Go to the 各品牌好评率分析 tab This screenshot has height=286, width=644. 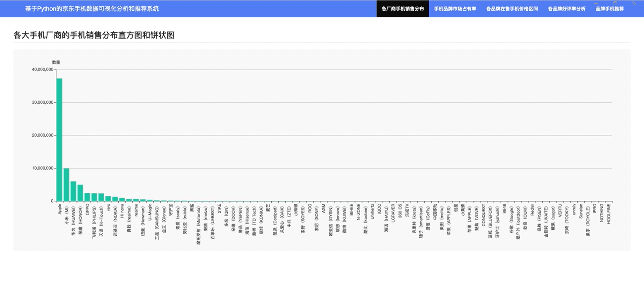567,9
